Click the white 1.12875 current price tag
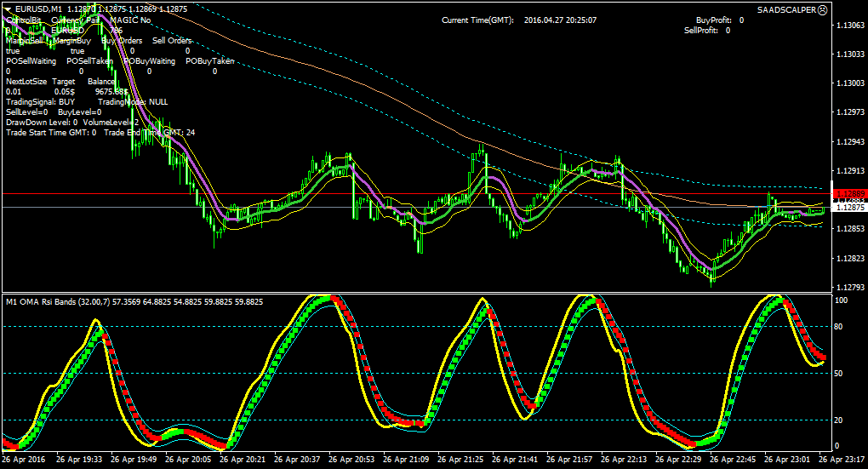868x469 pixels. [x=848, y=207]
